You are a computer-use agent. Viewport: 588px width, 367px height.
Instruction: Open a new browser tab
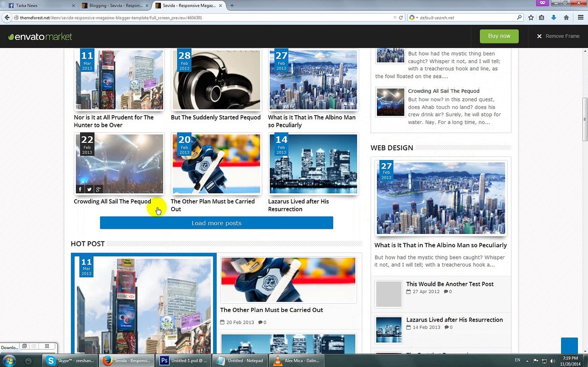[x=232, y=5]
